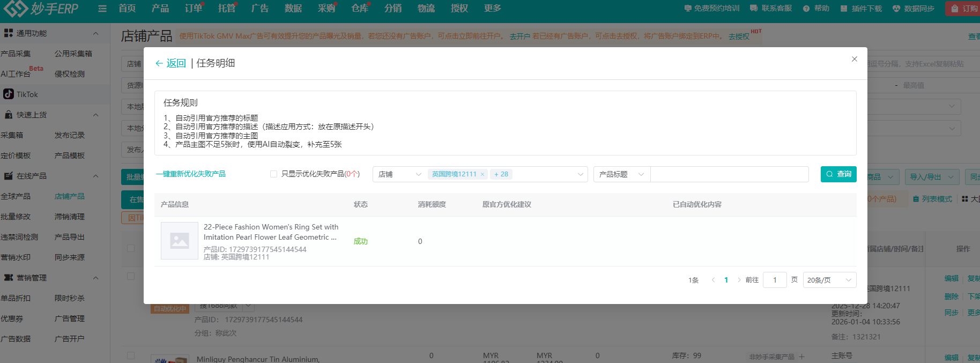Image resolution: width=980 pixels, height=363 pixels.
Task: Collapse the 通用功能 sidebar section
Action: click(95, 33)
